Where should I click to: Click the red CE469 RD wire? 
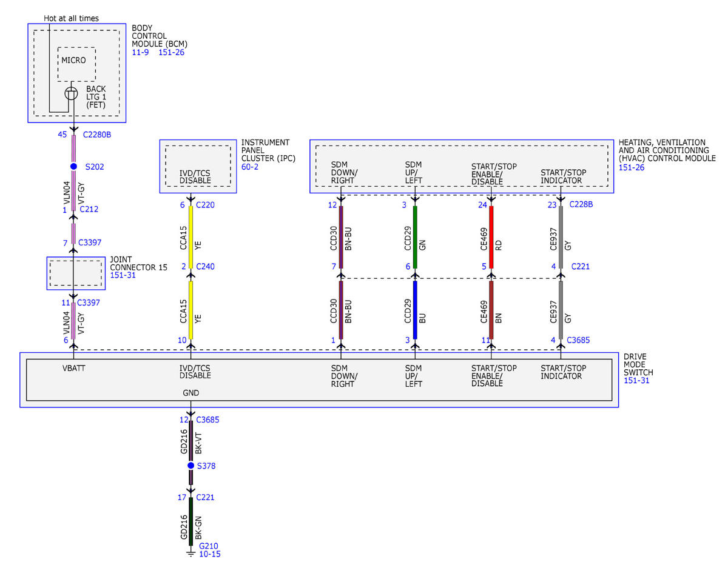[491, 237]
